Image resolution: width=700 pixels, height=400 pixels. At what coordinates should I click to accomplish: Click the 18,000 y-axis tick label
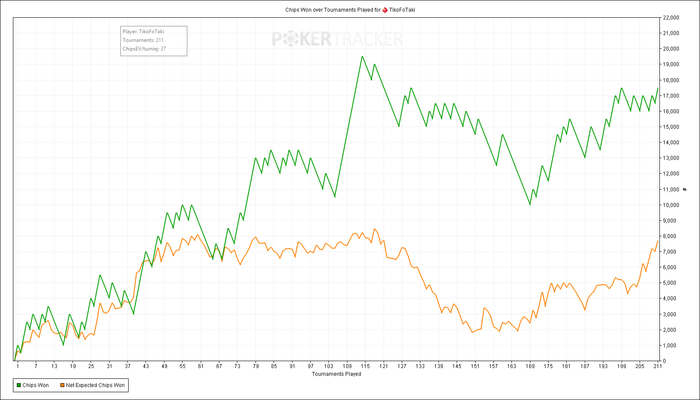670,80
